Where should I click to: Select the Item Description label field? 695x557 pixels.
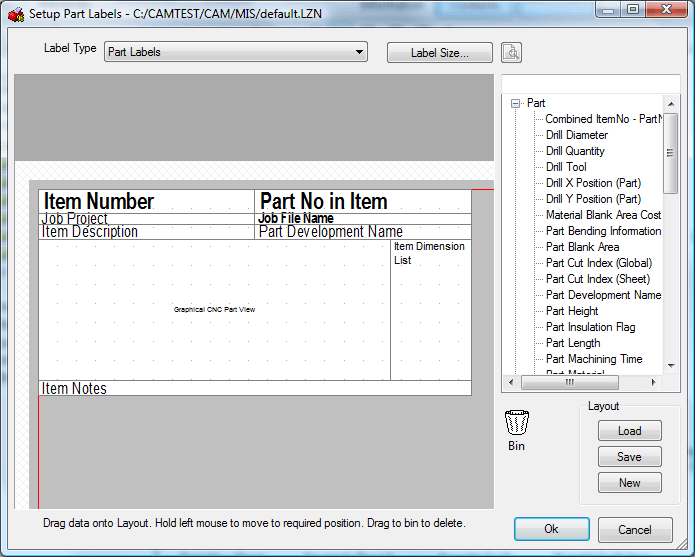click(x=146, y=232)
